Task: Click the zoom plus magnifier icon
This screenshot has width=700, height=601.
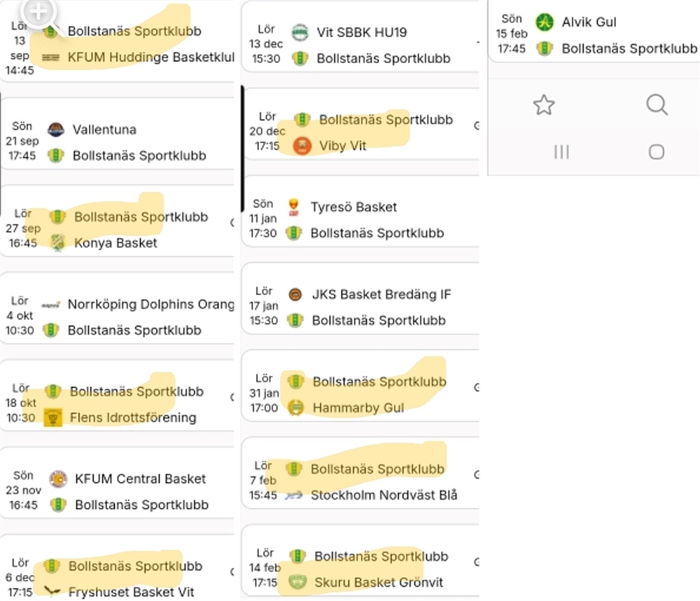Action: click(39, 13)
